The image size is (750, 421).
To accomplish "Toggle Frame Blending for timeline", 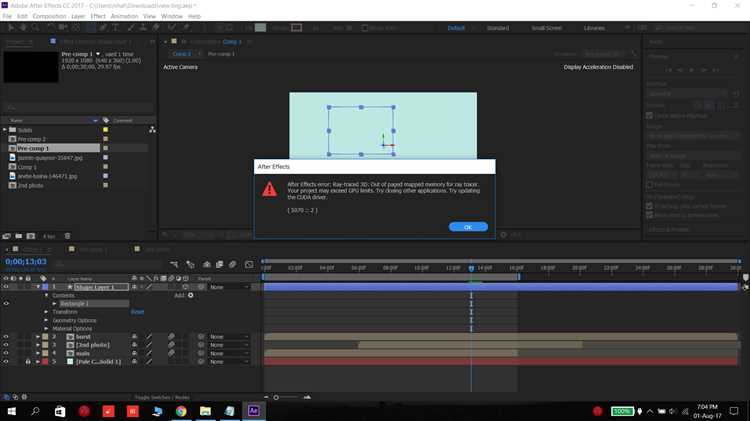I will (x=220, y=264).
